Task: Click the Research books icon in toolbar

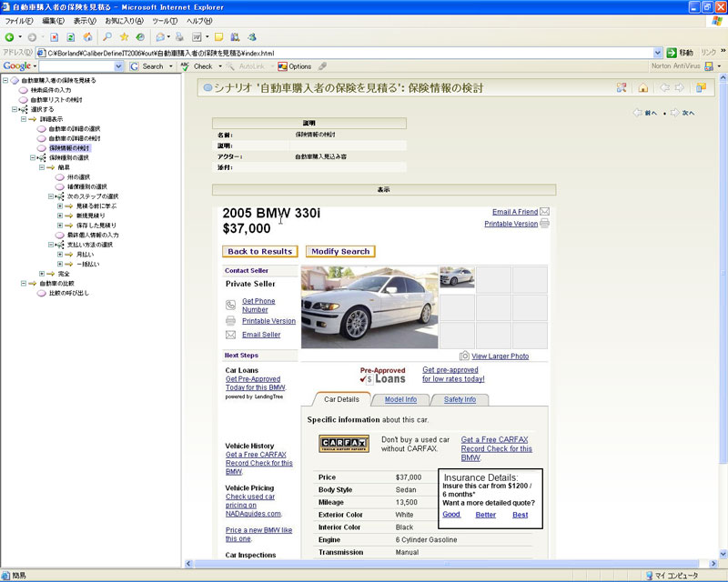Action: pyautogui.click(x=236, y=37)
